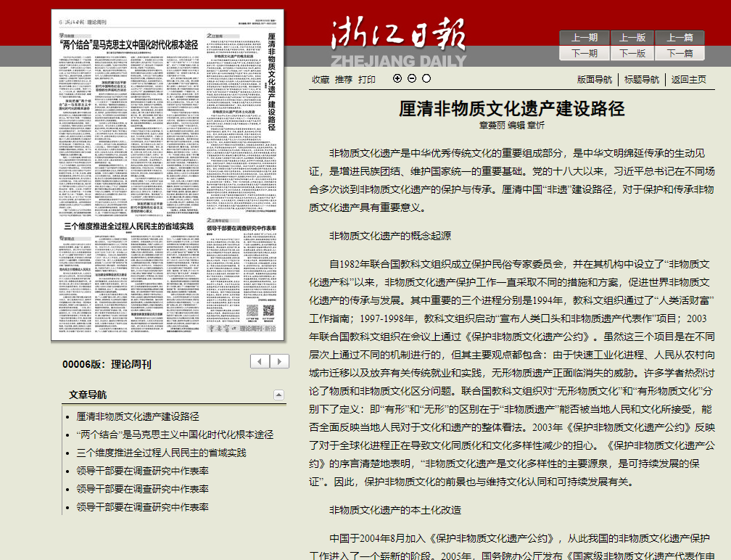Image resolution: width=731 pixels, height=560 pixels.
Task: Click 推荐 to recommend the article
Action: click(x=344, y=80)
